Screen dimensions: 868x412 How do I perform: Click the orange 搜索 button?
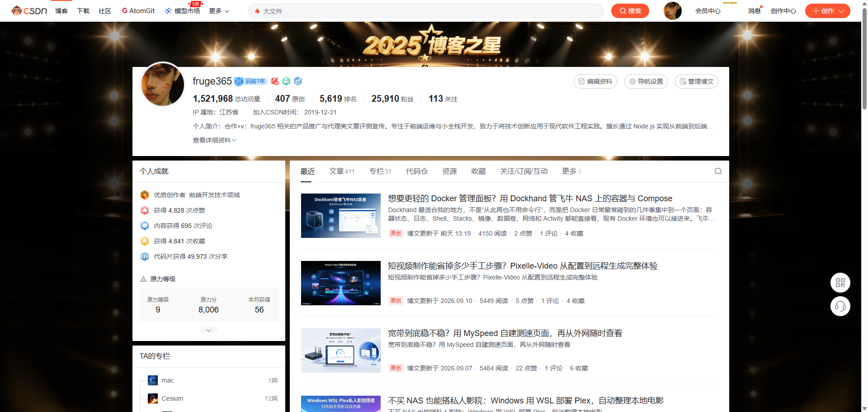coord(630,11)
